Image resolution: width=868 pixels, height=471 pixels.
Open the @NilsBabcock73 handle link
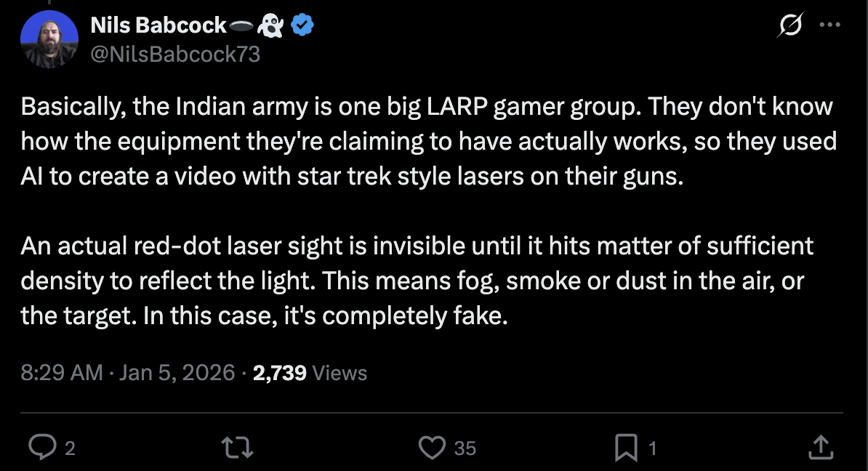click(175, 55)
